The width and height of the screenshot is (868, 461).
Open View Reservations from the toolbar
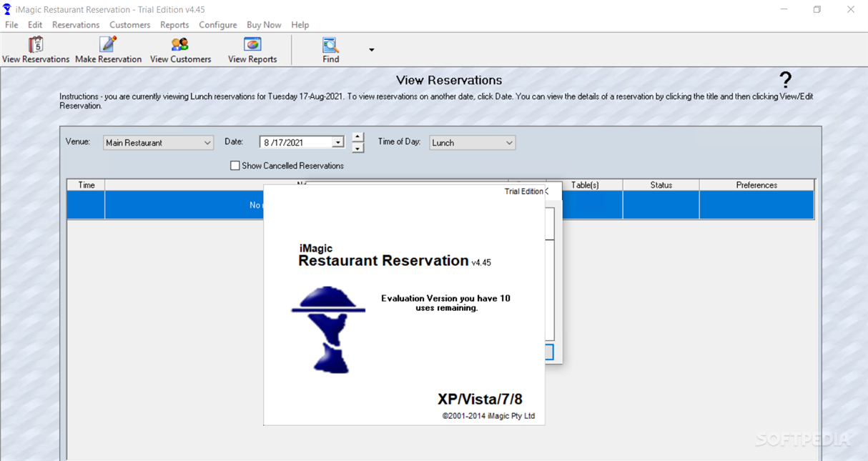click(36, 50)
